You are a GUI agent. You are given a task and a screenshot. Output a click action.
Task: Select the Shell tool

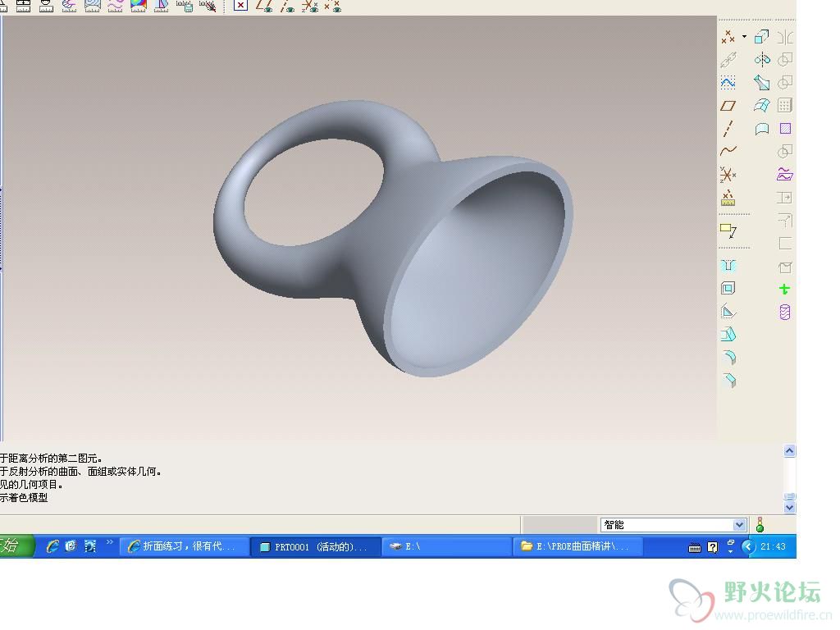click(728, 288)
